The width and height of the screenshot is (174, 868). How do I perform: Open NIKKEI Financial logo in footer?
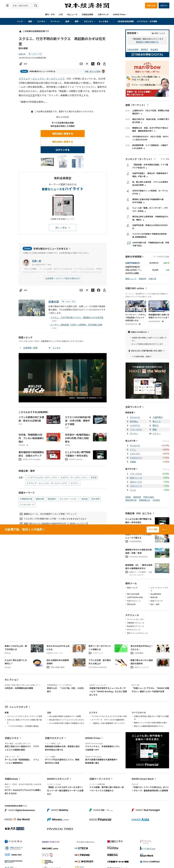tap(100, 820)
